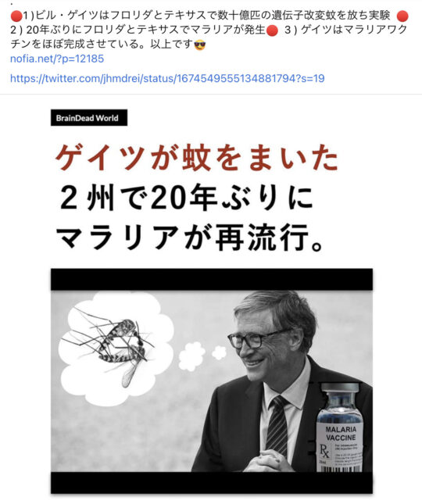Viewport: 422px width, 504px height.
Task: Click the red circle emoji before 3)
Action: 272,30
